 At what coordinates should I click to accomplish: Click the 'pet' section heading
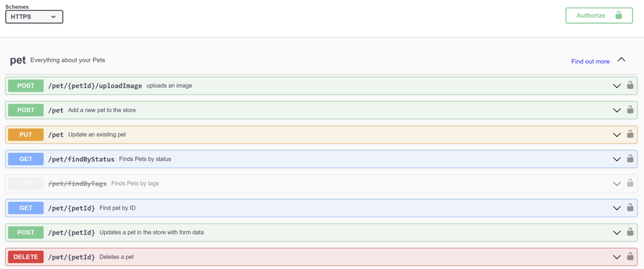pos(18,60)
